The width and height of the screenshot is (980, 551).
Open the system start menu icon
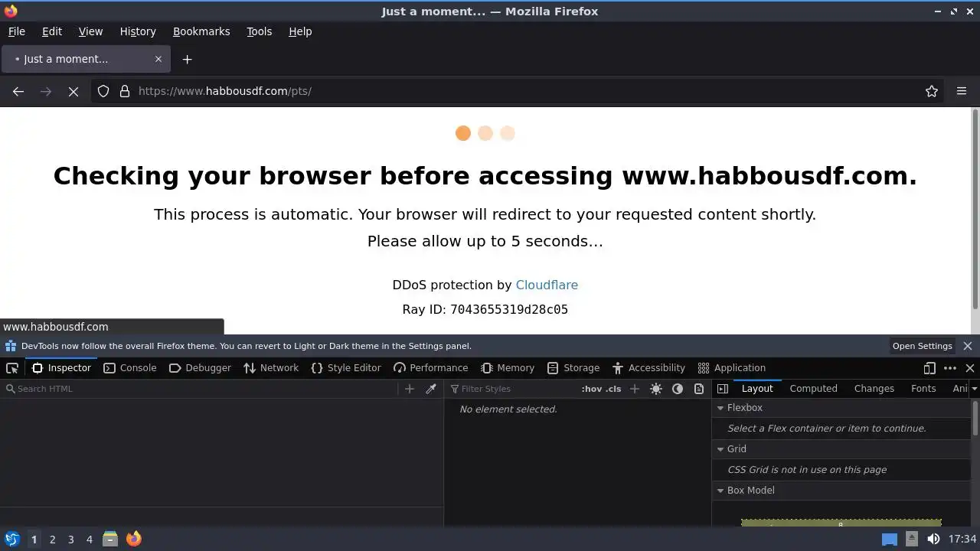pos(11,539)
